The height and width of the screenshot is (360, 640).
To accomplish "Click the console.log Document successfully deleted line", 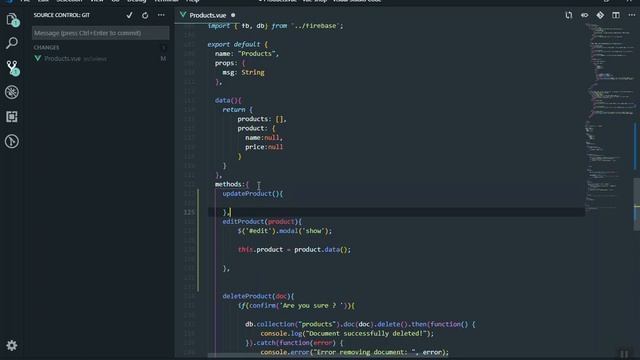I will pos(347,333).
